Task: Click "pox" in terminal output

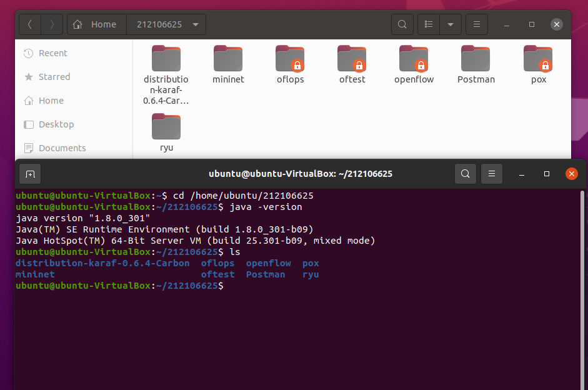Action: click(x=311, y=263)
